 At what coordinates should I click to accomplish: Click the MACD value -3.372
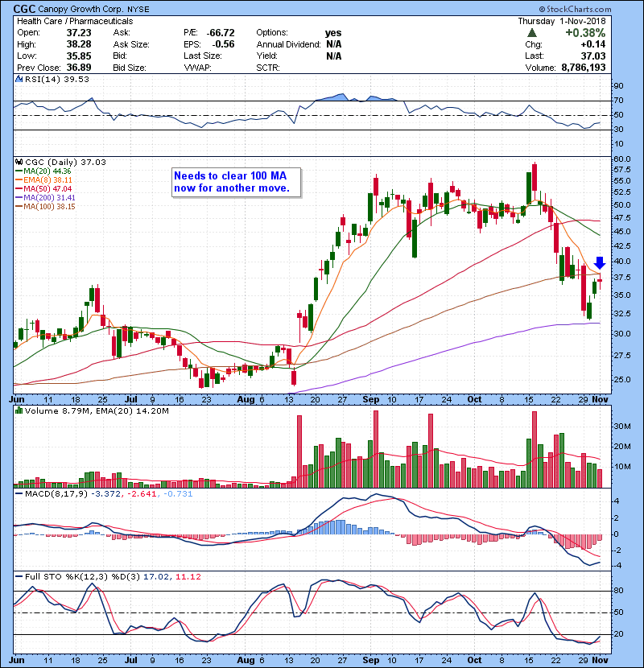[x=106, y=494]
